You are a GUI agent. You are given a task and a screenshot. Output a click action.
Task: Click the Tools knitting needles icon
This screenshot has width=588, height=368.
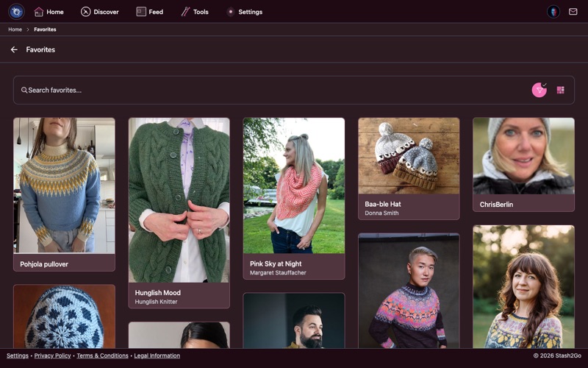tap(185, 12)
